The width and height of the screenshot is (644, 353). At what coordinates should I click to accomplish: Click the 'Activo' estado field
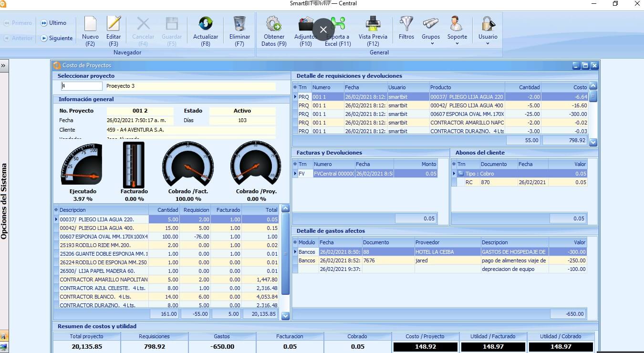(x=242, y=111)
